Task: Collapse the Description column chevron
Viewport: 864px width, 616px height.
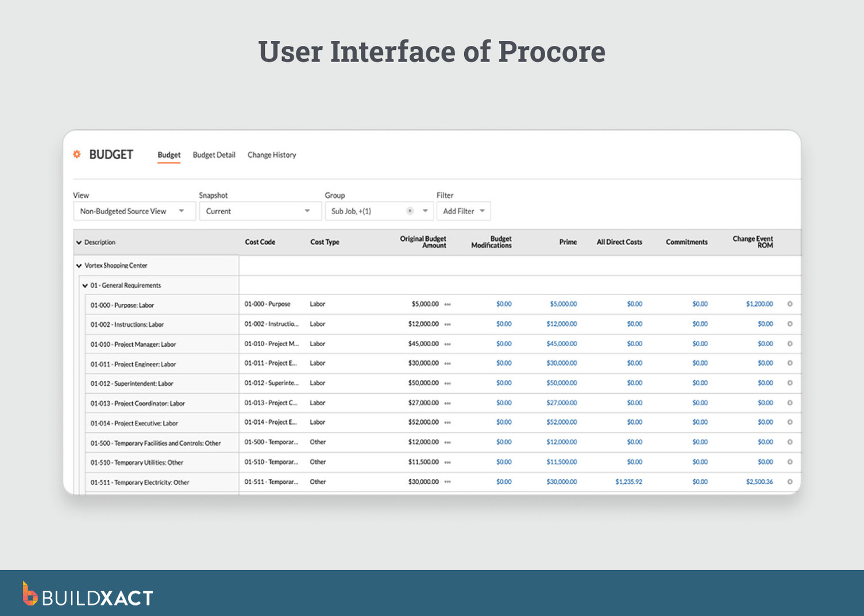Action: 79,242
